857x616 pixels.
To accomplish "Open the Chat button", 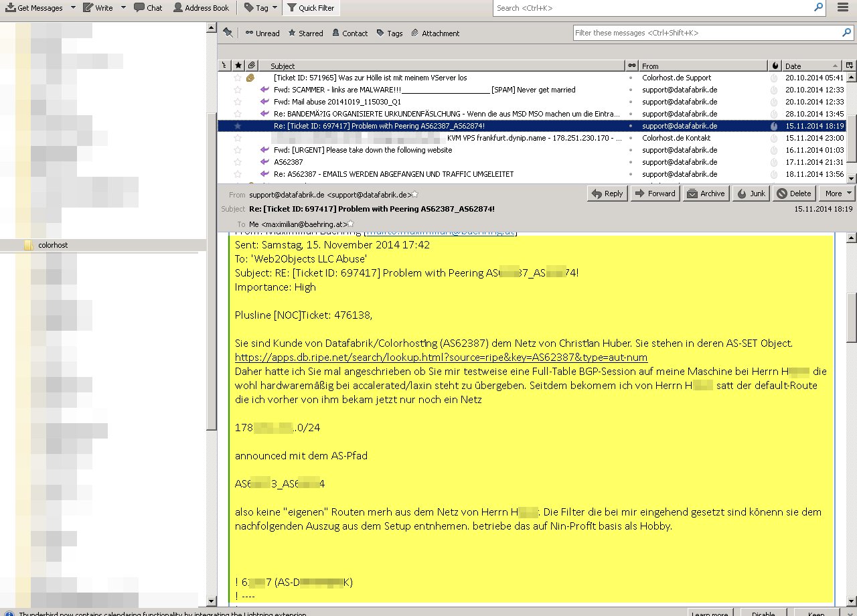I will click(x=148, y=8).
